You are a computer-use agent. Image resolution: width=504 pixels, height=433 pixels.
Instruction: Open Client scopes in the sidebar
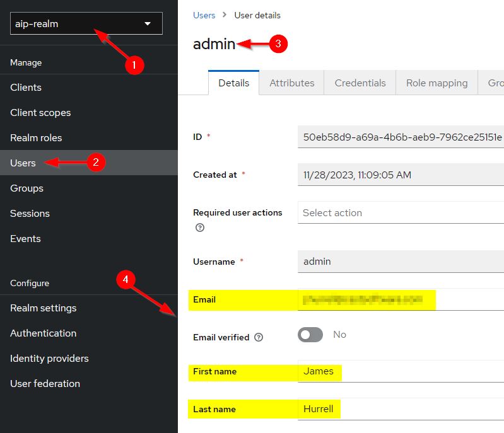pos(40,113)
